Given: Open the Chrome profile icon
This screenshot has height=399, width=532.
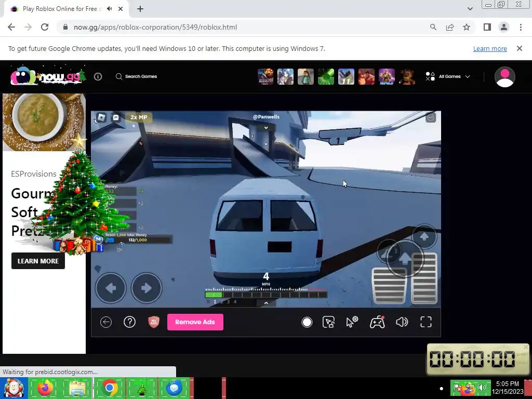Looking at the screenshot, I should pyautogui.click(x=504, y=27).
